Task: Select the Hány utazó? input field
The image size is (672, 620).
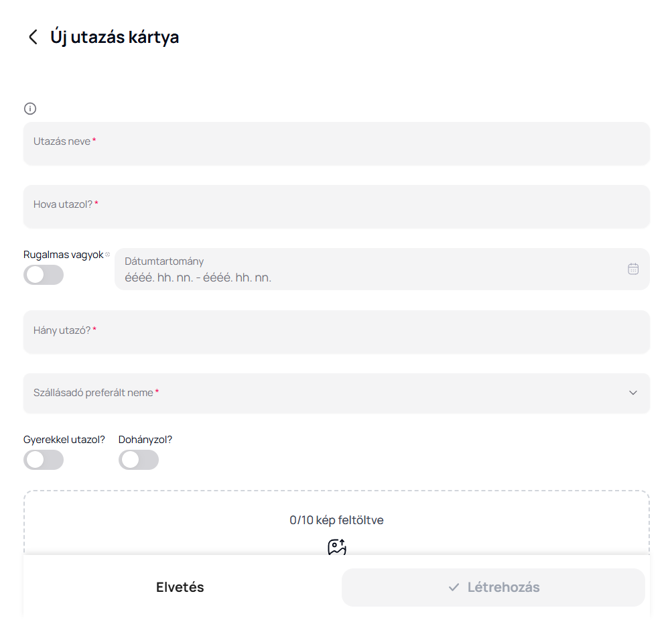Action: [x=336, y=331]
